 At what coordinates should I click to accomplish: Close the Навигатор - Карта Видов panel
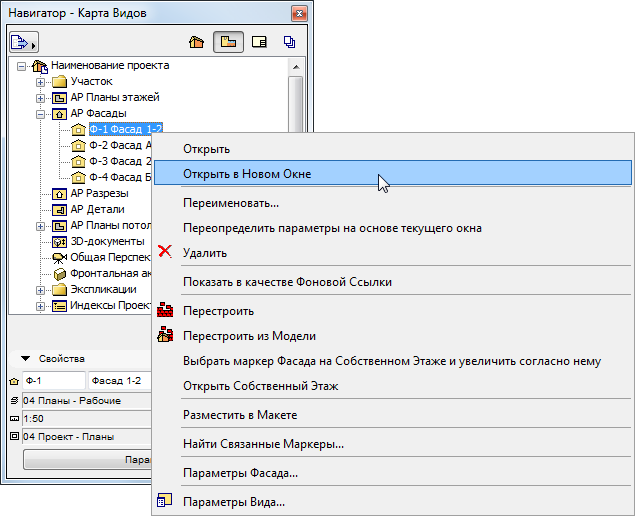(x=299, y=14)
